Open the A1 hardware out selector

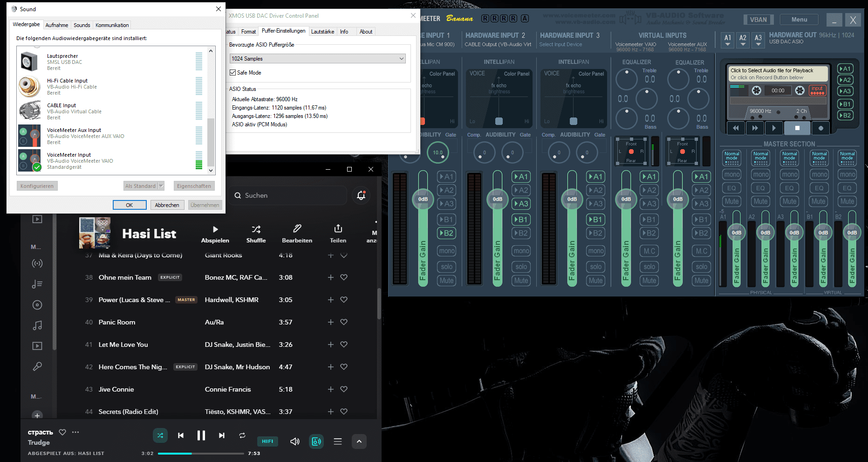click(728, 40)
